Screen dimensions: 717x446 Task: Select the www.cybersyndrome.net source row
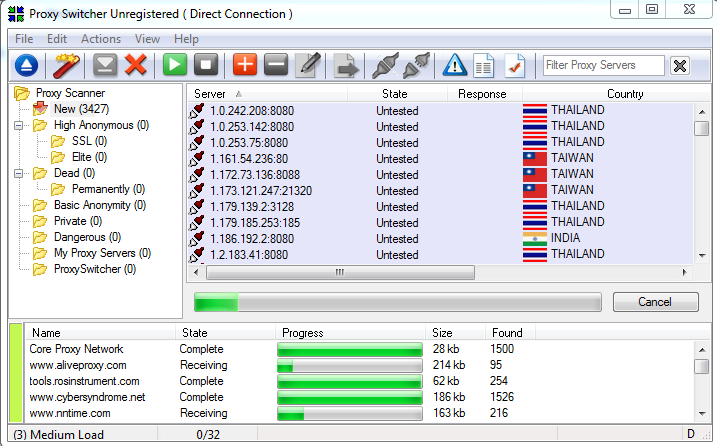[x=359, y=397]
